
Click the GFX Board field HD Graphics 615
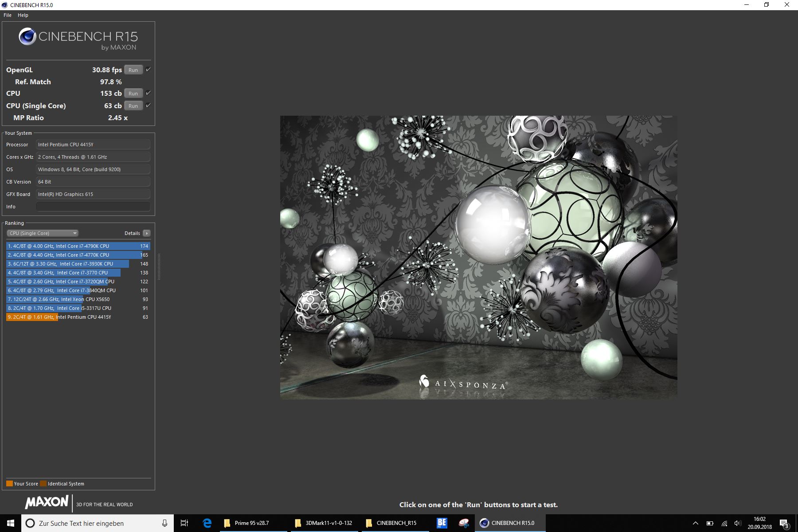click(93, 194)
